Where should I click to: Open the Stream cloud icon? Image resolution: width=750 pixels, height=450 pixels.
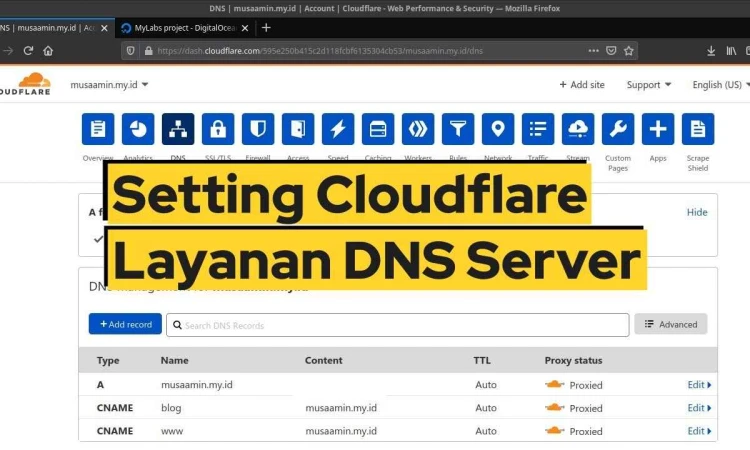(578, 129)
